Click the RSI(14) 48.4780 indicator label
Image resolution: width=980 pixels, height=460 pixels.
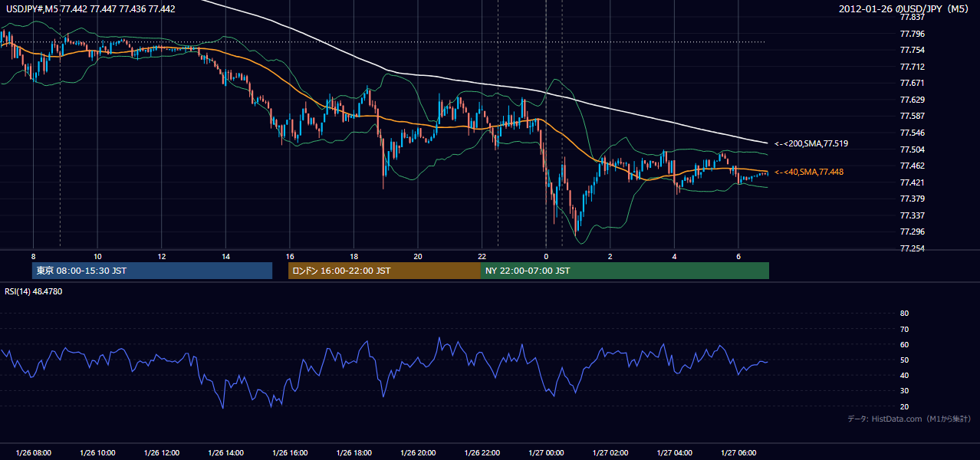[x=34, y=291]
